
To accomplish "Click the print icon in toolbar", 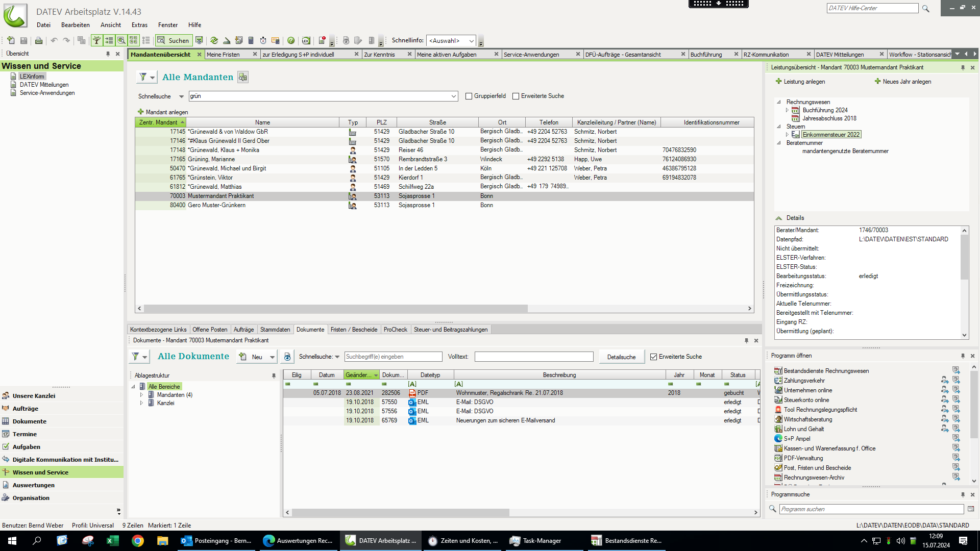I will pos(38,41).
